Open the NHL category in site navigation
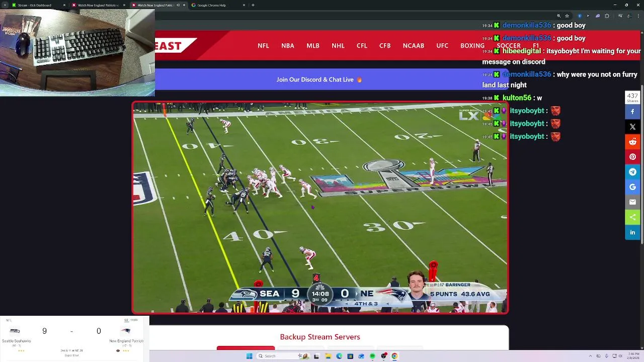644x362 pixels. point(338,45)
